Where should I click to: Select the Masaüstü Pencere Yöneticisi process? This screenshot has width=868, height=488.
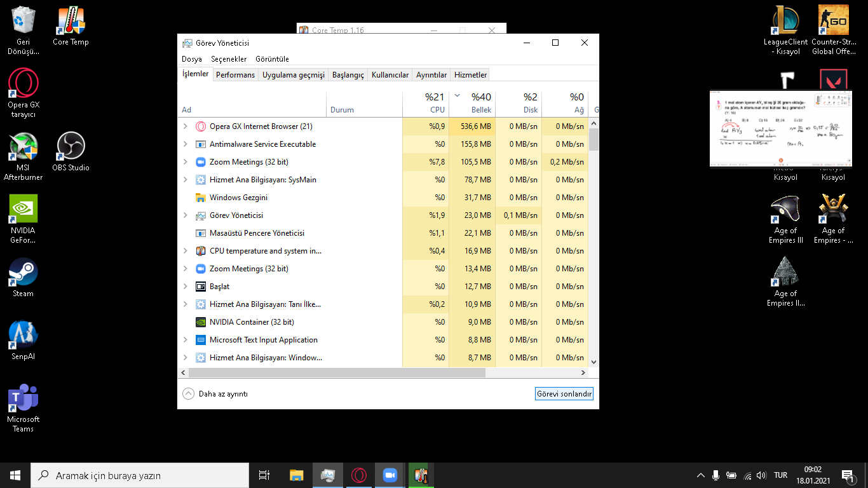tap(383, 233)
